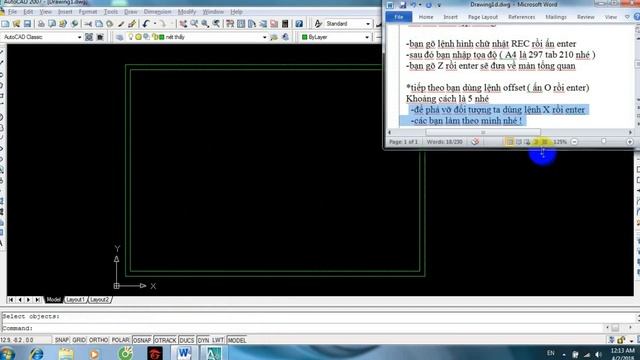Screen dimensions: 640x360
Task: Open the Modify menu in AutoCAD
Action: pyautogui.click(x=187, y=12)
